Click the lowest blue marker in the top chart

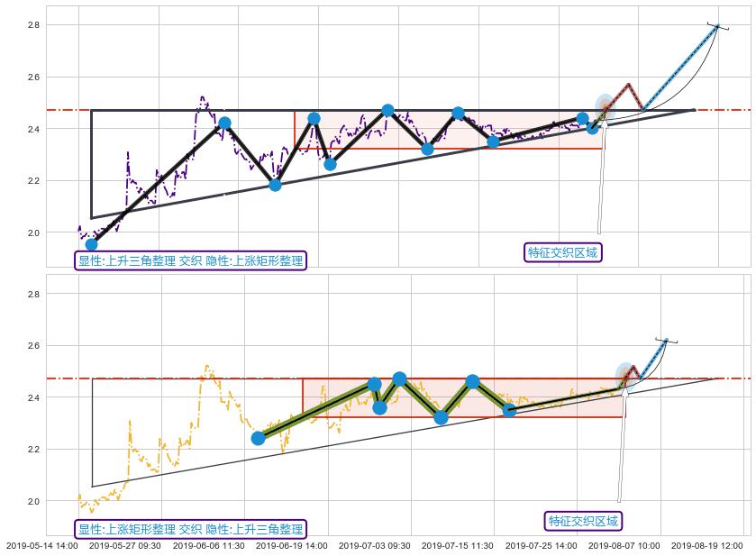[91, 244]
